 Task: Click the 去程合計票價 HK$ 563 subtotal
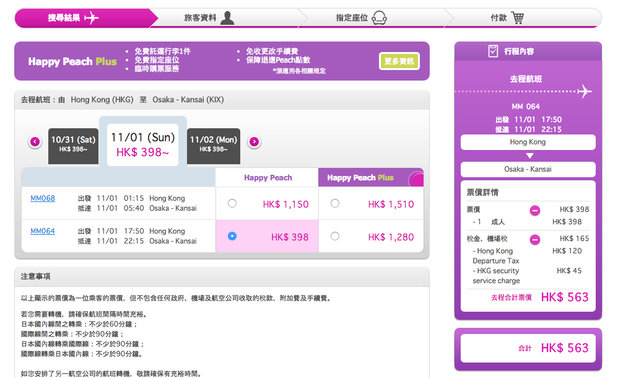pyautogui.click(x=540, y=297)
